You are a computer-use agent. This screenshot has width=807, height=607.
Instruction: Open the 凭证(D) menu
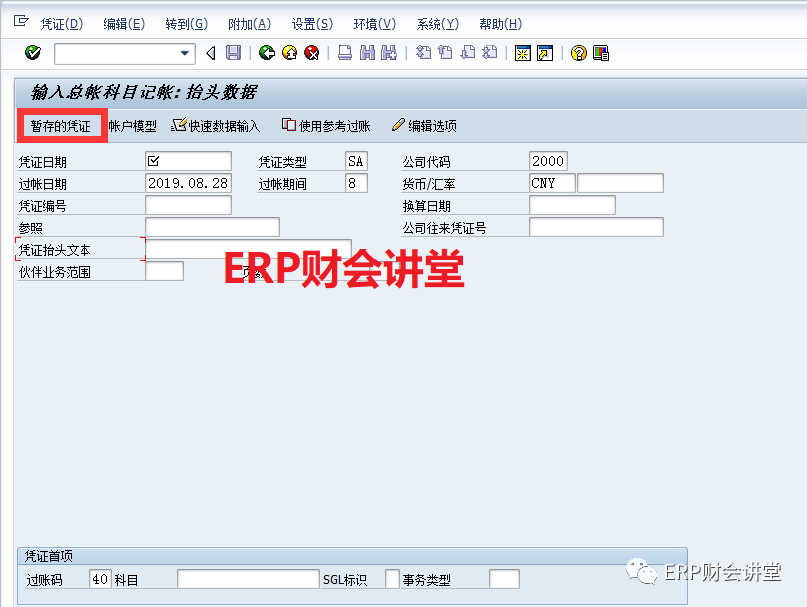pos(62,24)
